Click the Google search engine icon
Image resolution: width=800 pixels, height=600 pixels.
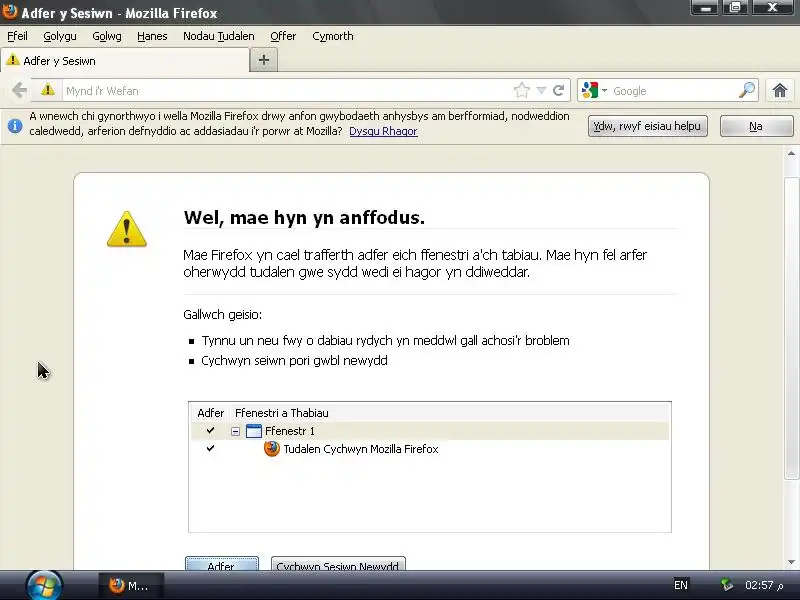[x=590, y=90]
